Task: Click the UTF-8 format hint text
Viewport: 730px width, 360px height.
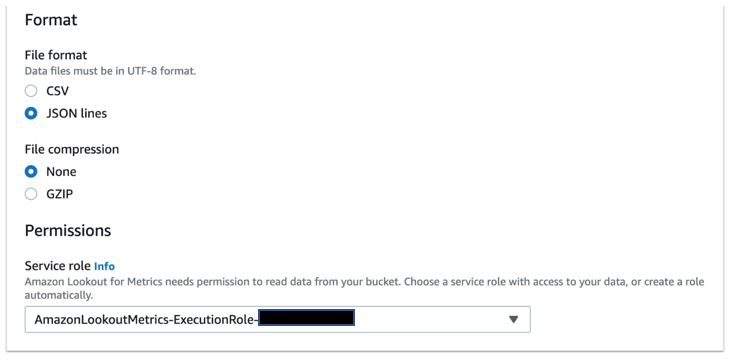Action: (110, 72)
